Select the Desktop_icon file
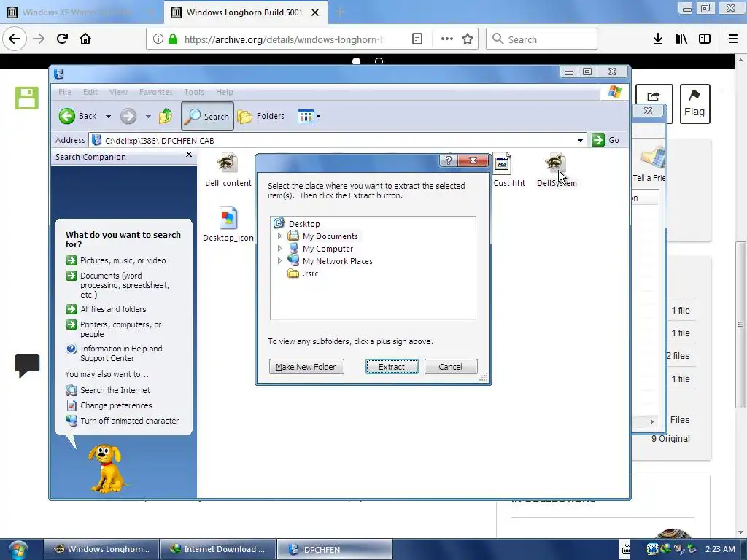This screenshot has height=560, width=747. coord(228,219)
